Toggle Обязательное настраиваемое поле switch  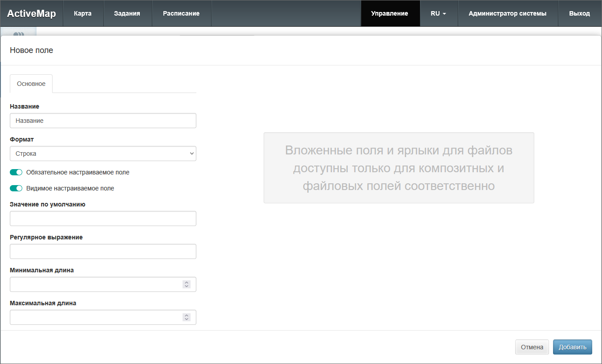coord(16,172)
